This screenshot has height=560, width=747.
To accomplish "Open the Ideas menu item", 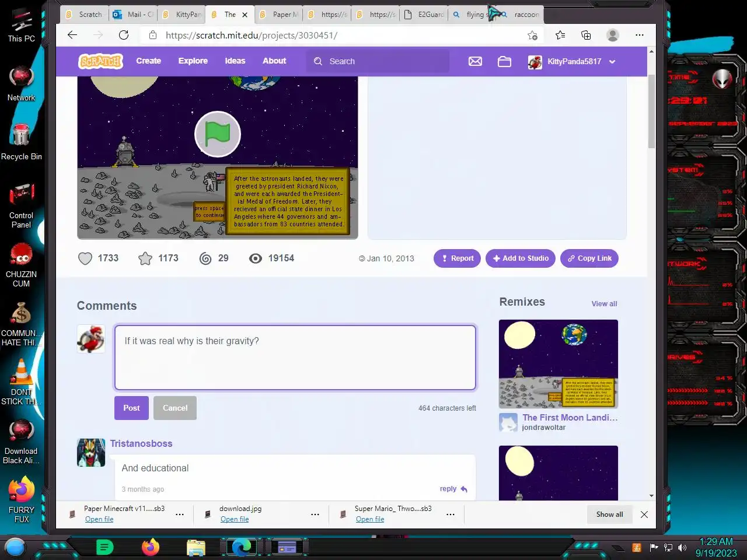I will 235,61.
